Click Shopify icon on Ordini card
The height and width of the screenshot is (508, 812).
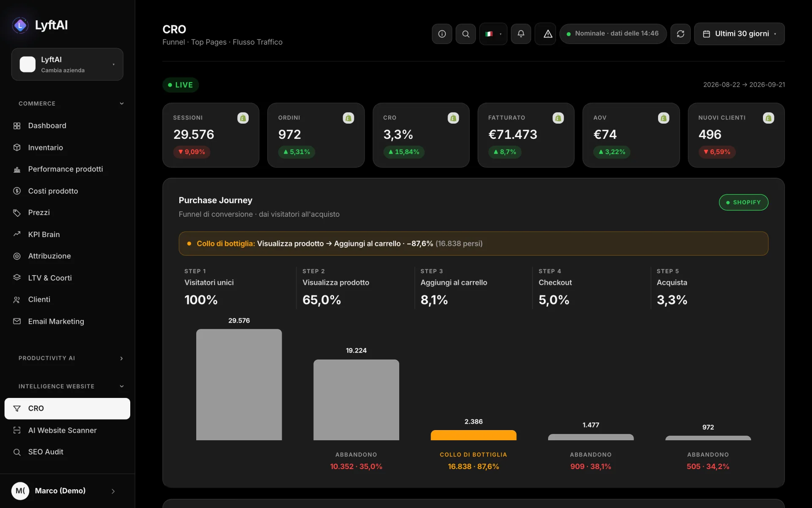pos(348,118)
